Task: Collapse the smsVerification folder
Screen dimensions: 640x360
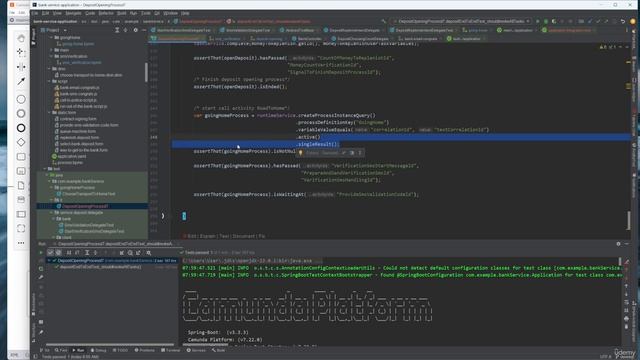Action: coord(51,56)
